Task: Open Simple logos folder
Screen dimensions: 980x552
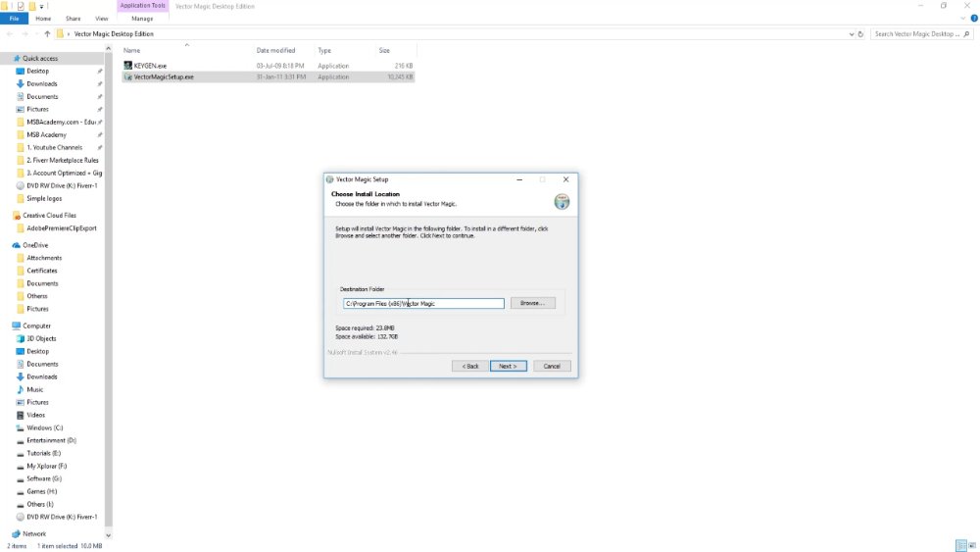Action: tap(44, 198)
